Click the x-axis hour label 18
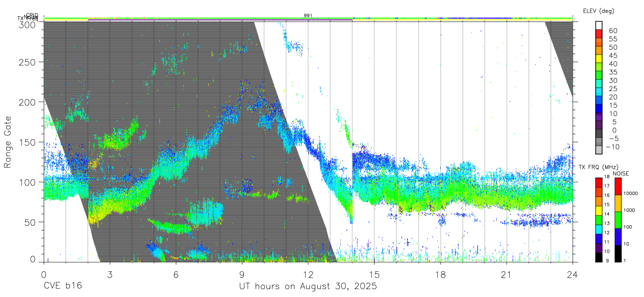Image resolution: width=644 pixels, height=297 pixels. (441, 274)
